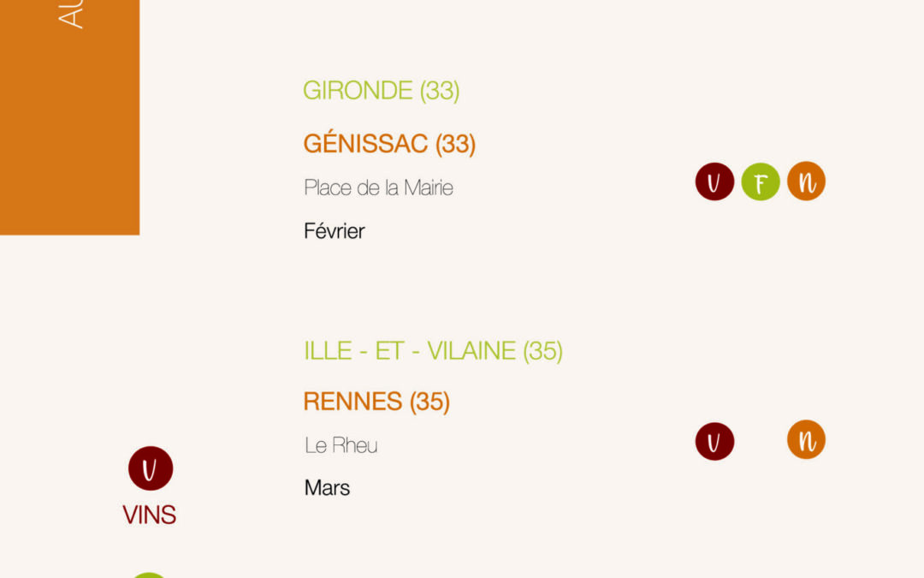
Task: Click the green F icon beside Génissac
Action: click(761, 182)
